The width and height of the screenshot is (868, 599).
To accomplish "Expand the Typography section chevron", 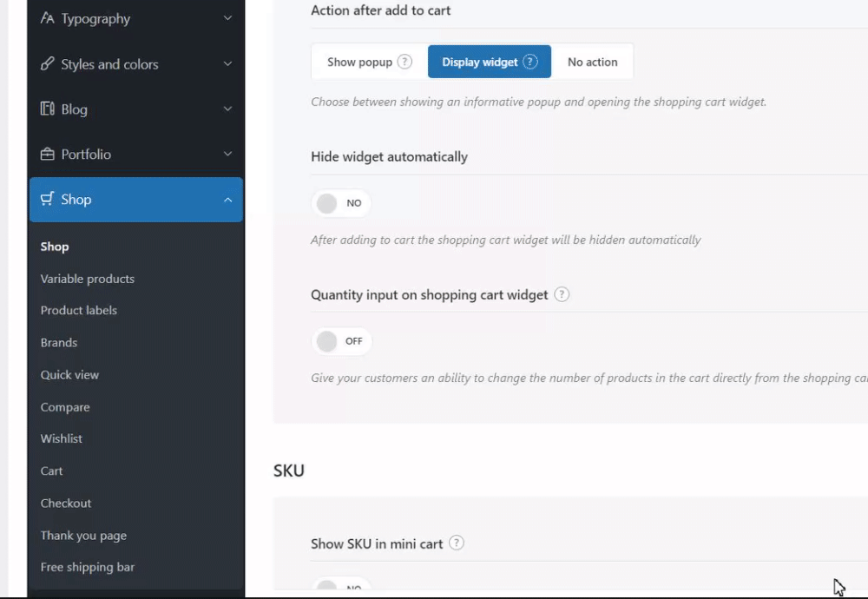I will 227,18.
